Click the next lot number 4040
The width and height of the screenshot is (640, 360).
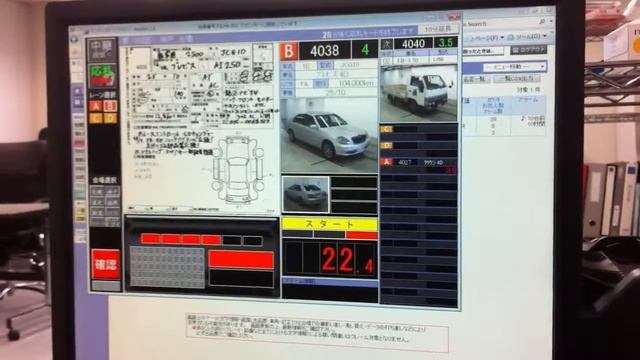pos(413,44)
